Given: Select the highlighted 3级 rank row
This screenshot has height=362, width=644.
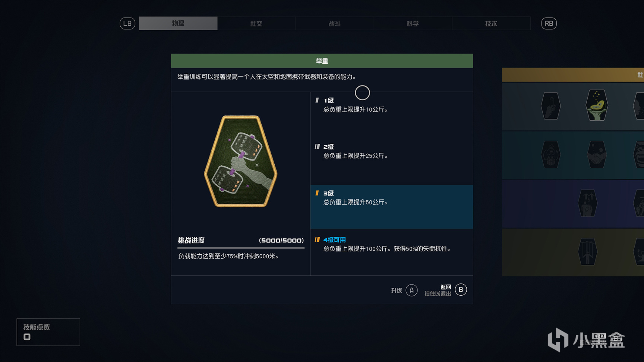Looking at the screenshot, I should pos(392,207).
